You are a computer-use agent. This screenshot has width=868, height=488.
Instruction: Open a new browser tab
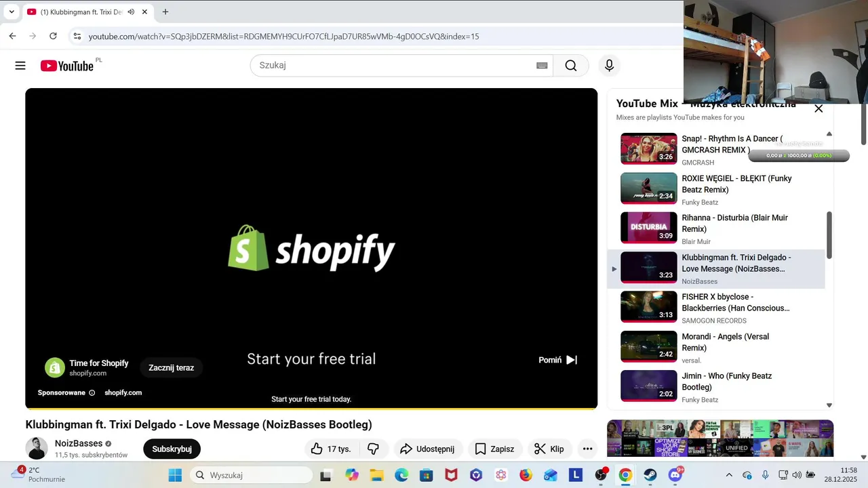[165, 12]
